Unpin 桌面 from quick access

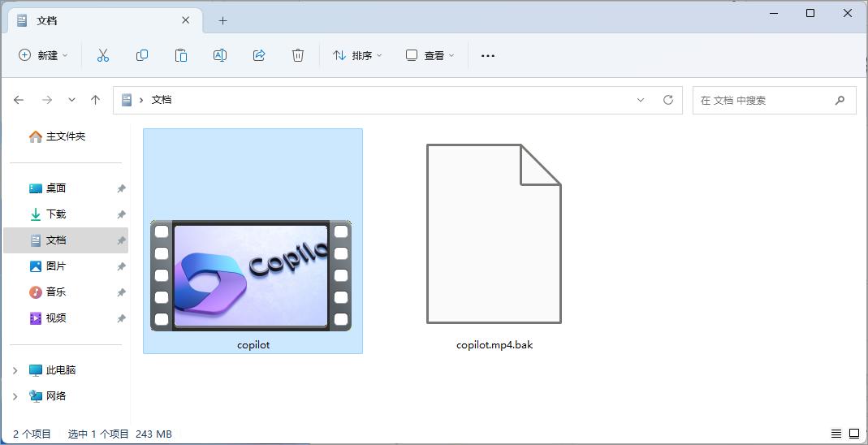121,188
